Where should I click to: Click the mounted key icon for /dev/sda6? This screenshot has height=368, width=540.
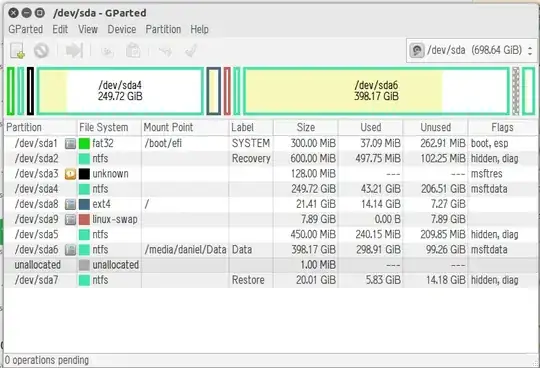pyautogui.click(x=70, y=250)
